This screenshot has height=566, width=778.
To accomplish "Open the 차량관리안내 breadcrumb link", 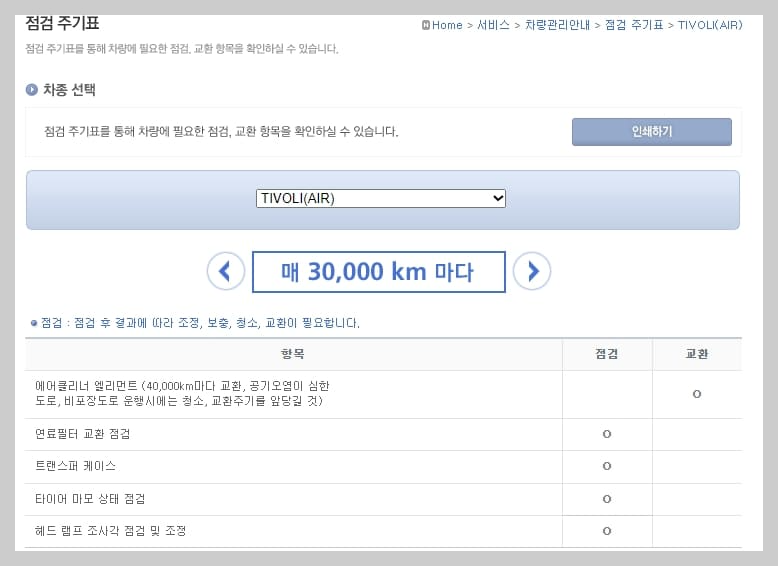I will tap(557, 25).
